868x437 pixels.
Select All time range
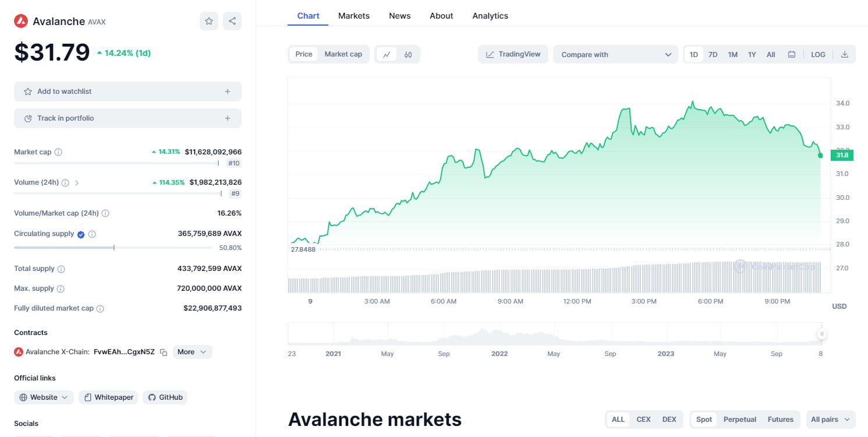(771, 54)
